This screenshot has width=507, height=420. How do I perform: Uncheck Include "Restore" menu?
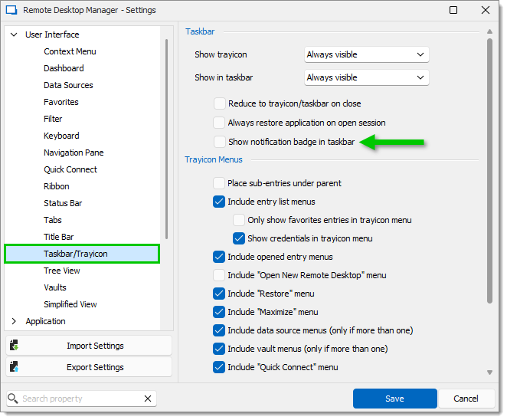(219, 294)
